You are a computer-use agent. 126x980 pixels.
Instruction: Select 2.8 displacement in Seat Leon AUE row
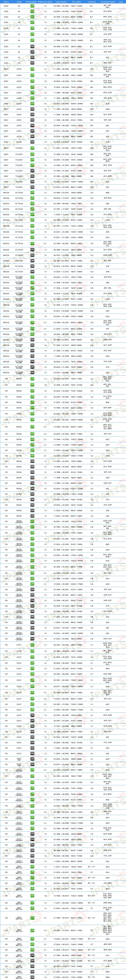[x=45, y=103]
